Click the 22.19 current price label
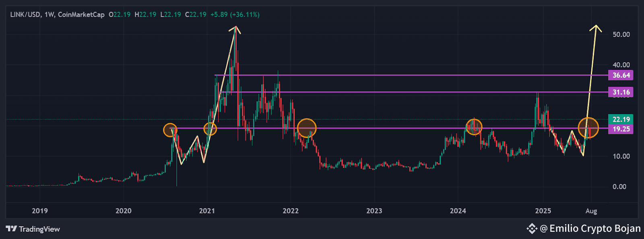The height and width of the screenshot is (239, 644). point(621,119)
